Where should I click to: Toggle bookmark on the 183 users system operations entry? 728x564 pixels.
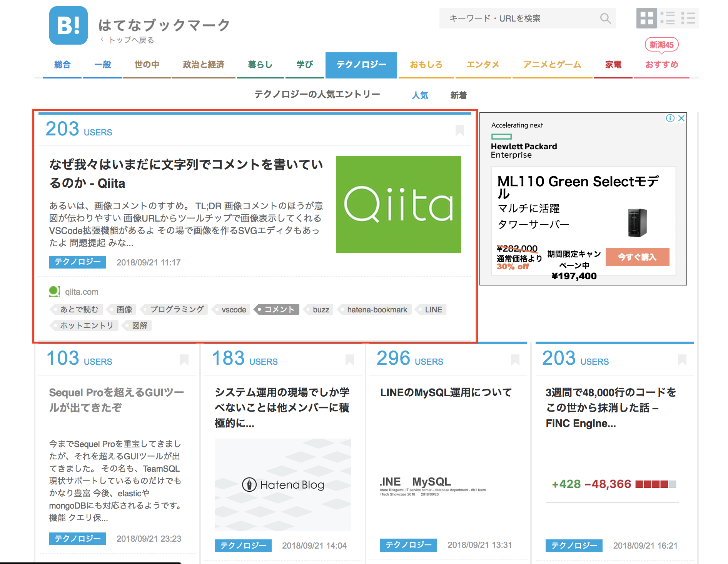point(350,359)
